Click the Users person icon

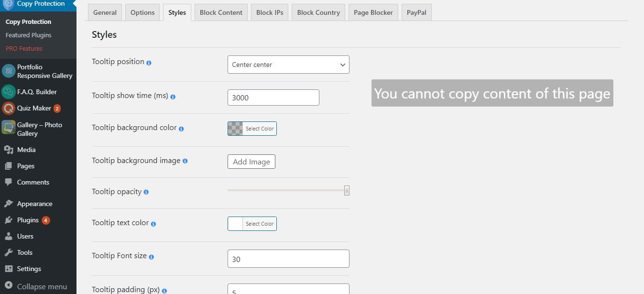[9, 236]
